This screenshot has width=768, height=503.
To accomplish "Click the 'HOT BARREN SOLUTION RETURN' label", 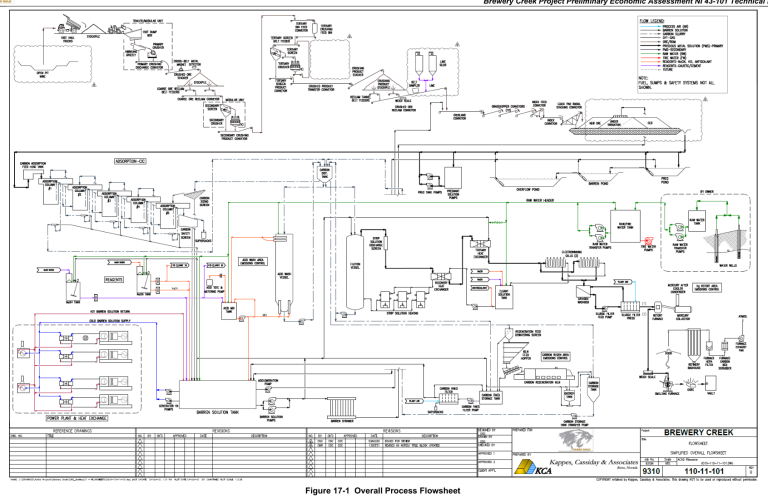I will click(110, 311).
